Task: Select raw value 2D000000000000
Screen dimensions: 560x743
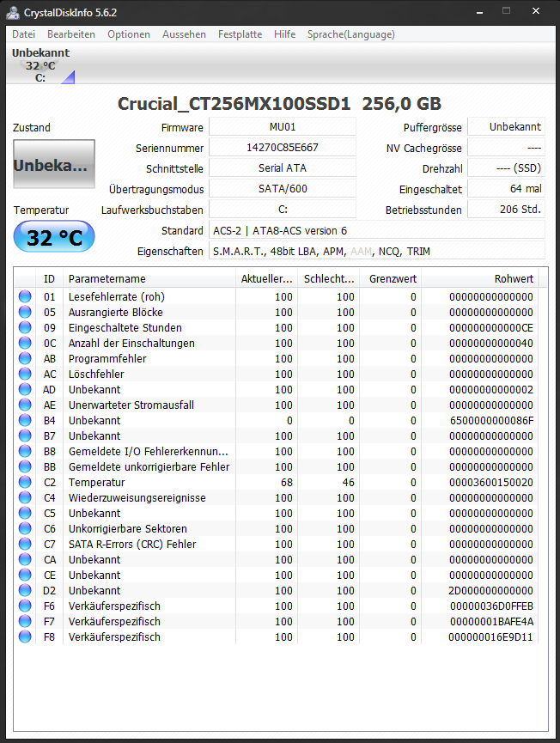Action: 490,590
